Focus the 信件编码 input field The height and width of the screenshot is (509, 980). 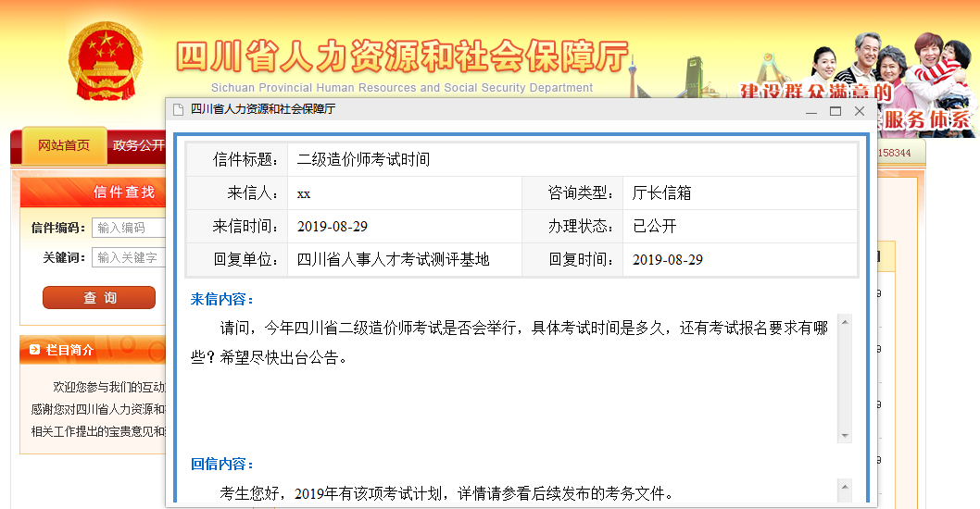129,228
